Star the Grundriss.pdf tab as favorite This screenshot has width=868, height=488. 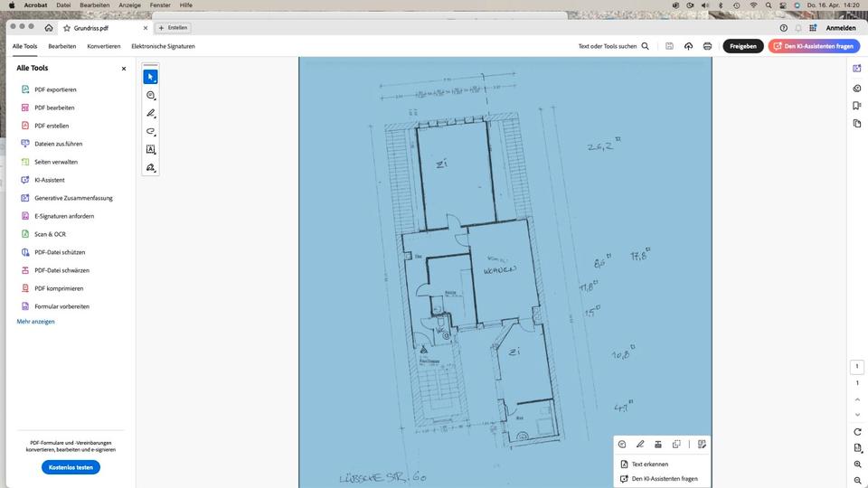pos(67,28)
